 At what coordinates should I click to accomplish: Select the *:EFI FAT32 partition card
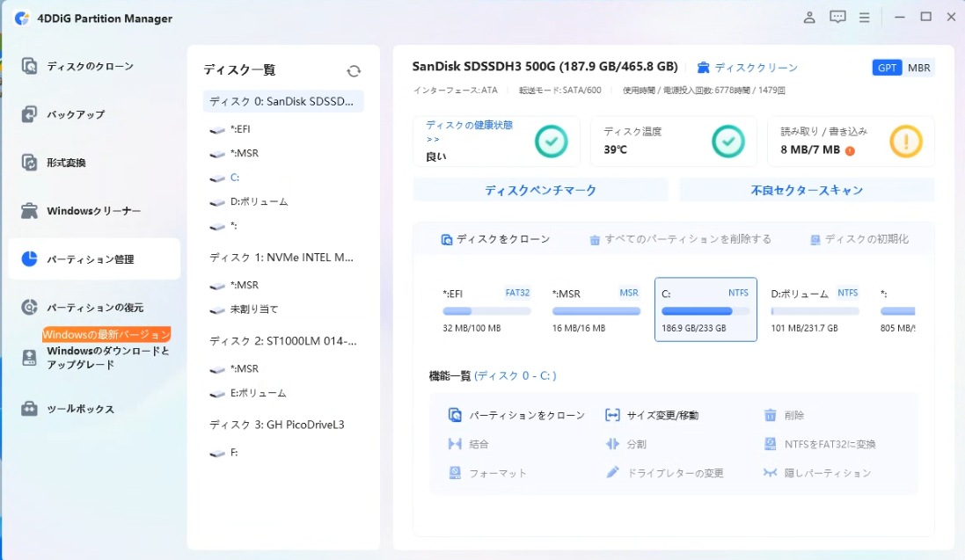486,309
